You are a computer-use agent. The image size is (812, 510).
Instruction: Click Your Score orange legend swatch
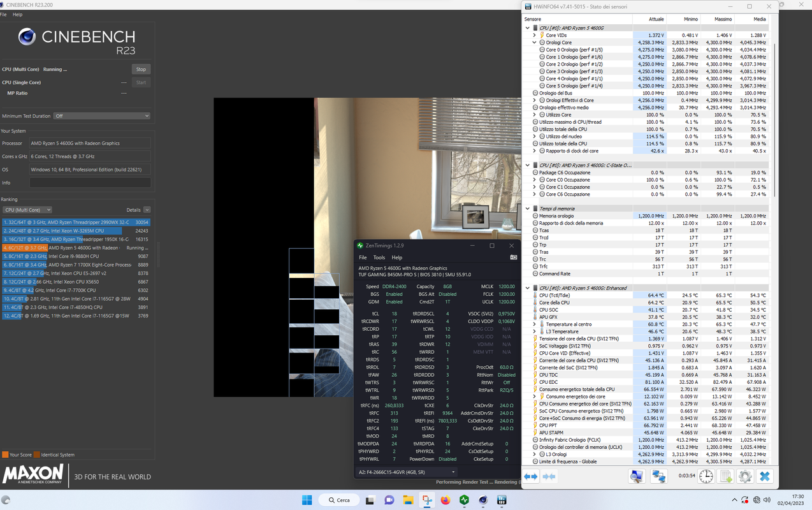(5, 455)
